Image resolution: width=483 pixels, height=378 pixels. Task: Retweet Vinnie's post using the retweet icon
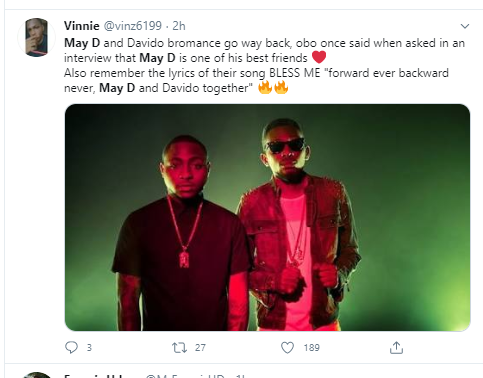(x=179, y=348)
